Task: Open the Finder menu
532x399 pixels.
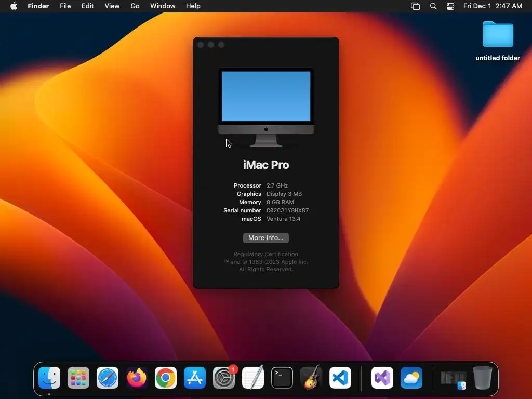Action: tap(38, 6)
